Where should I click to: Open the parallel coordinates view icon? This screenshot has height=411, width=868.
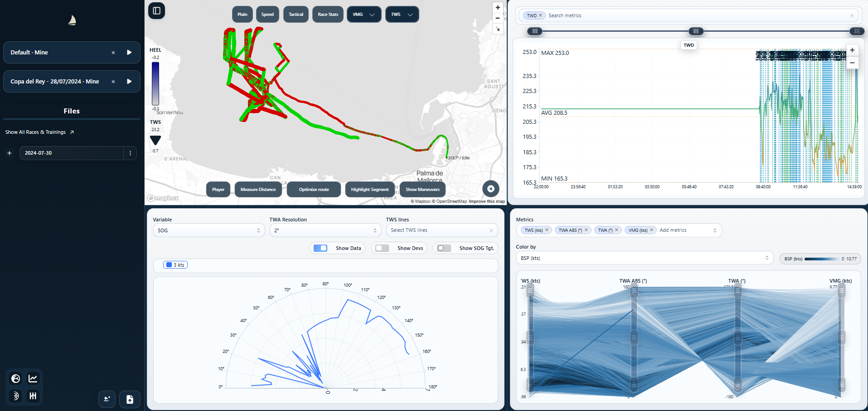click(33, 396)
